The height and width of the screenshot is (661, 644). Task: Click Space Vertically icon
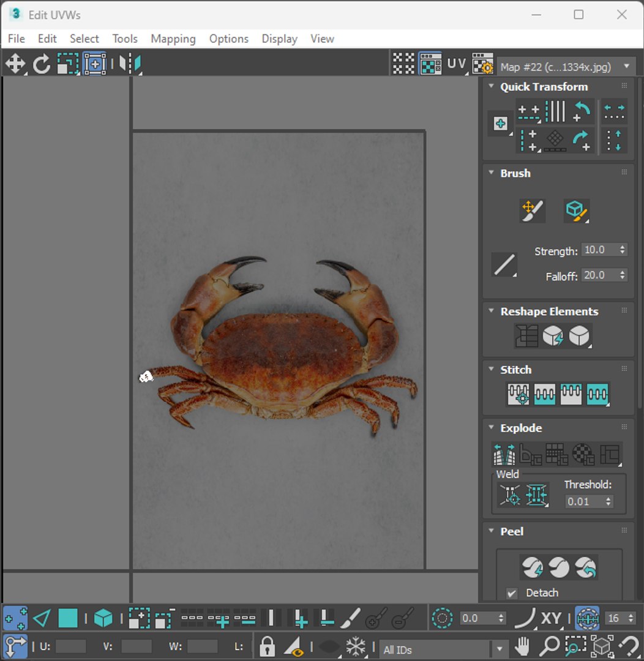click(614, 140)
